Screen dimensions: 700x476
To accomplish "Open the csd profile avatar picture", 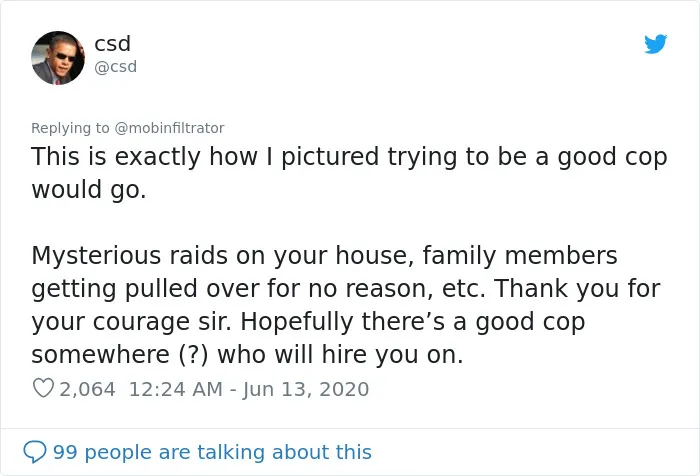I will coord(58,58).
